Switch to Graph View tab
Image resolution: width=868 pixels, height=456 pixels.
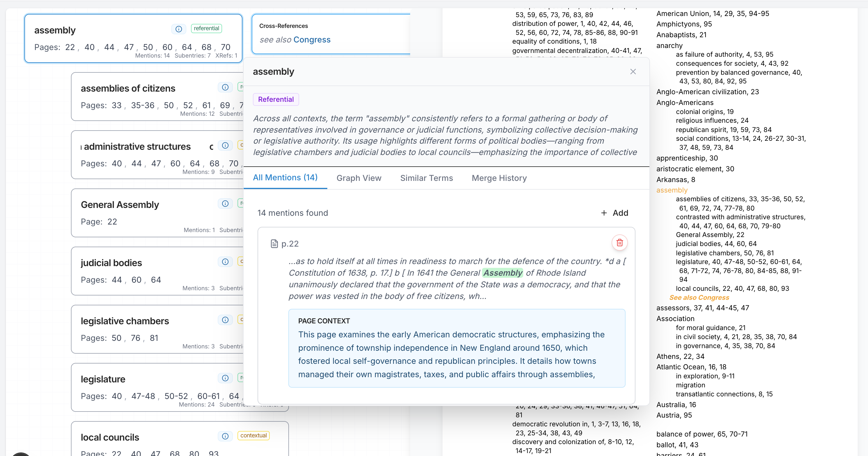(x=358, y=178)
